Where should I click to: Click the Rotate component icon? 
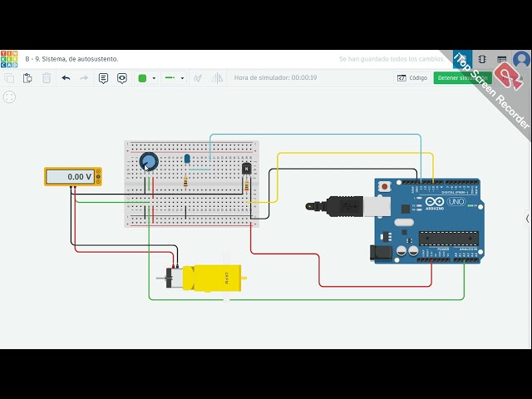point(198,78)
